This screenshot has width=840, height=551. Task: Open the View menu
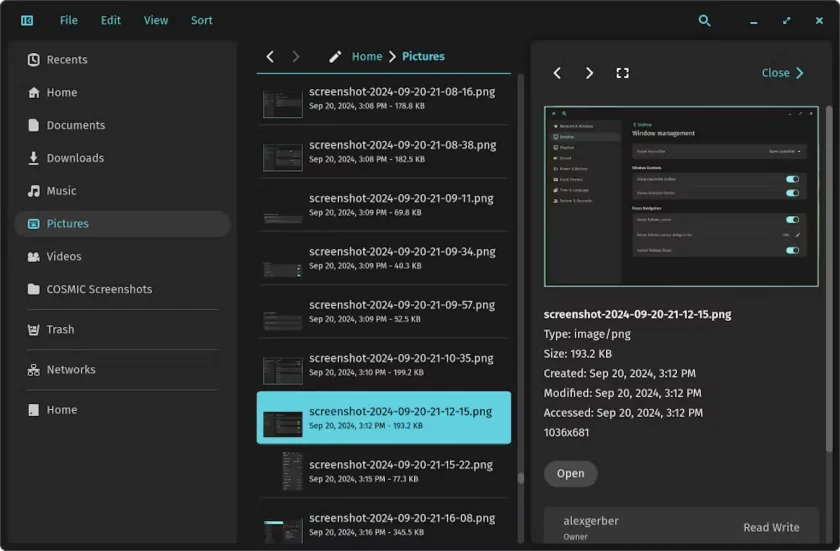click(156, 20)
